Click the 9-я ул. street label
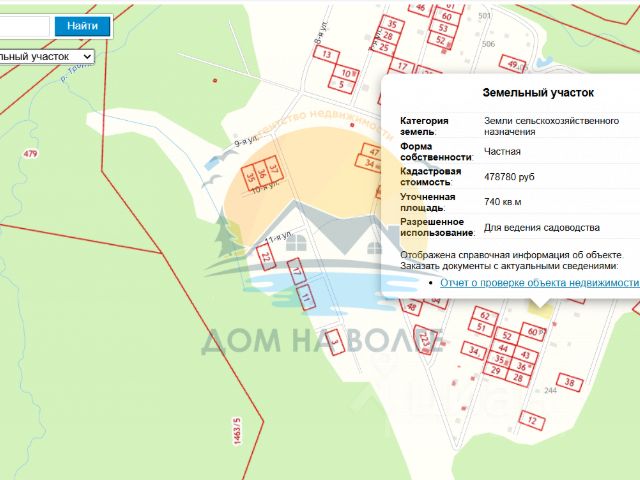The image size is (640, 480). tap(246, 142)
